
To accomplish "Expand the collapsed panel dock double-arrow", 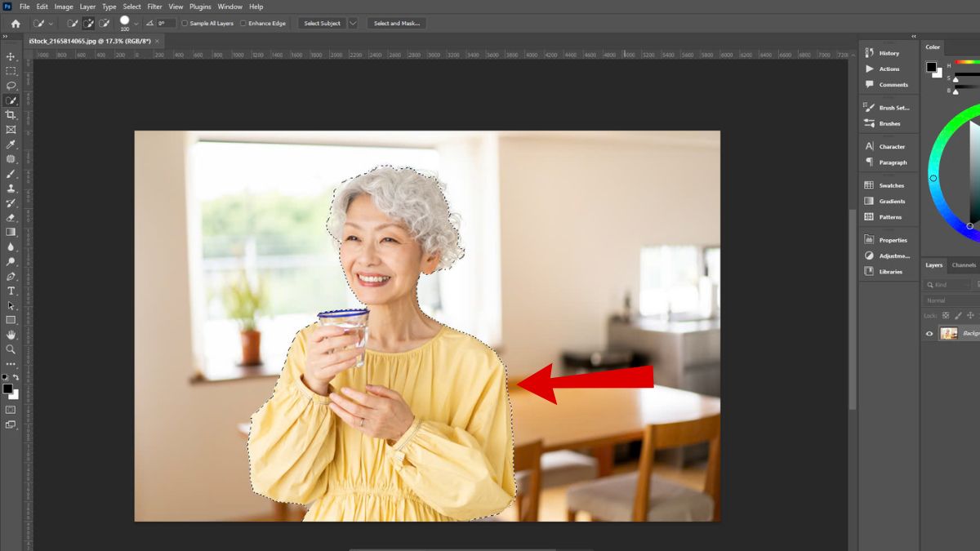I will [914, 37].
